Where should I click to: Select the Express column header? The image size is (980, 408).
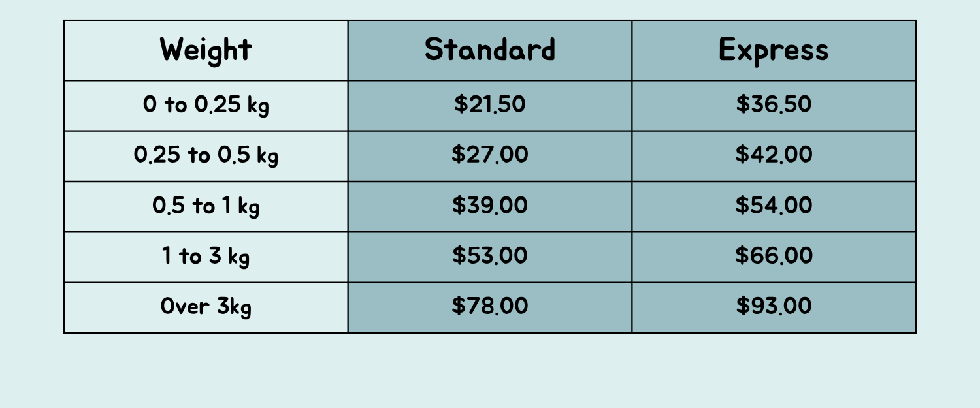tap(774, 50)
